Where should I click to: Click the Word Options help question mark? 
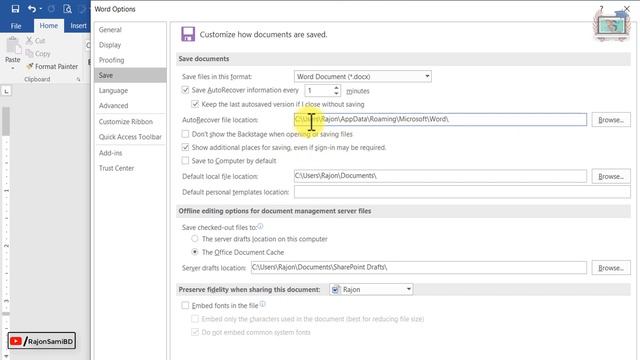point(601,9)
